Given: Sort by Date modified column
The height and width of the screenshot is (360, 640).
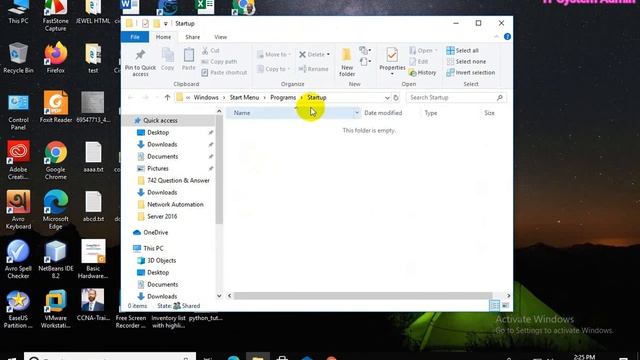Looking at the screenshot, I should click(x=383, y=113).
